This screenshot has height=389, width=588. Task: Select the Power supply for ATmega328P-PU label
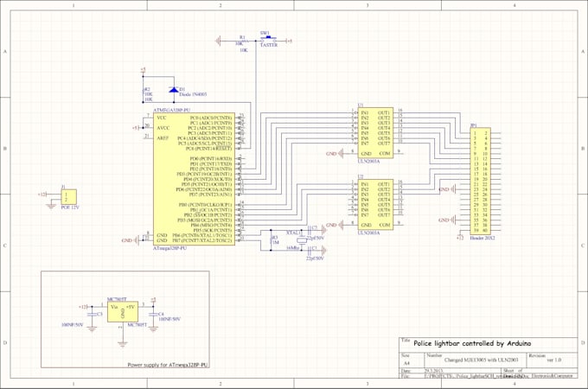[168, 365]
